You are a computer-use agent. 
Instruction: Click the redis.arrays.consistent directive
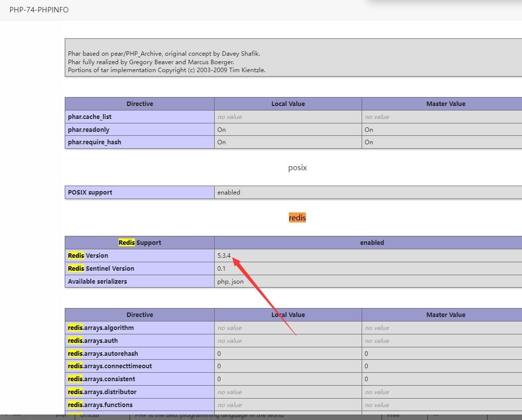(x=102, y=379)
